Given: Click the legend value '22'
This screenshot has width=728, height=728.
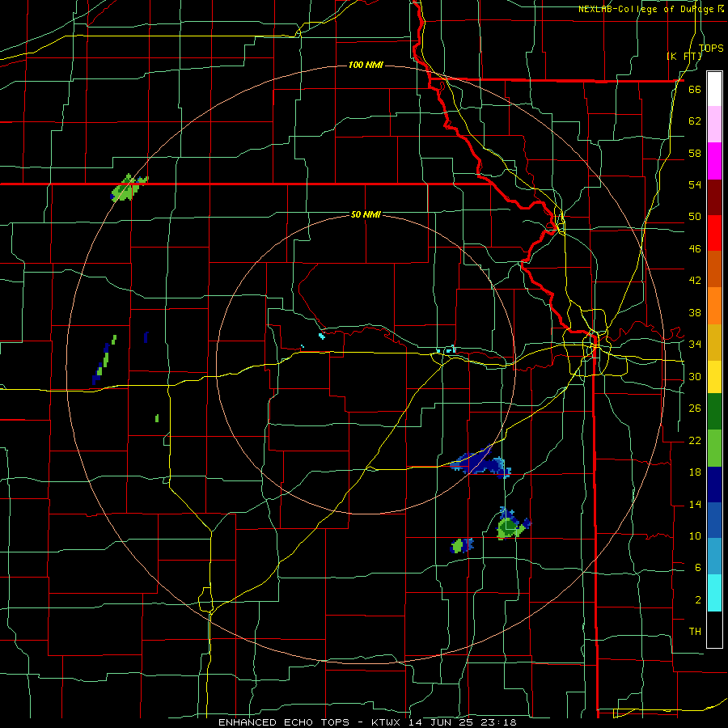Looking at the screenshot, I should click(695, 440).
